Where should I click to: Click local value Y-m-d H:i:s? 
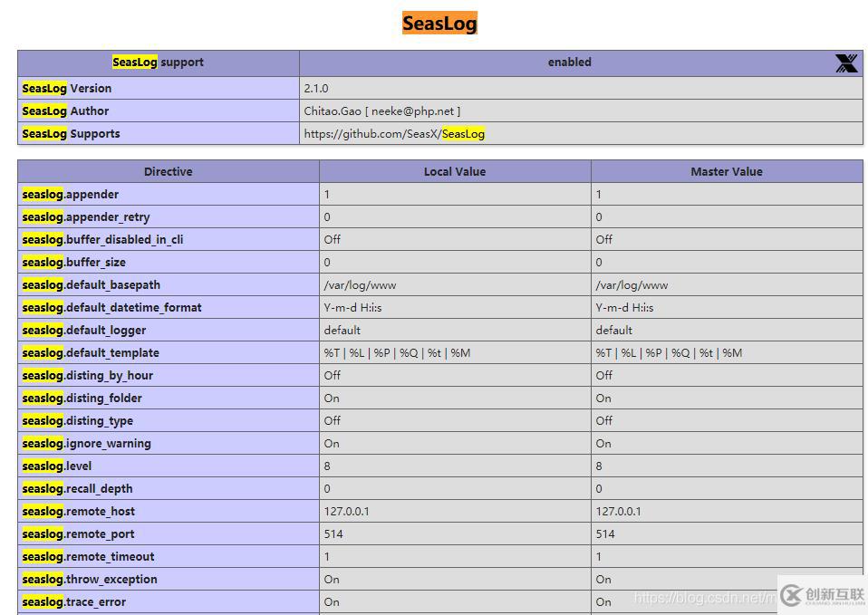pyautogui.click(x=352, y=308)
